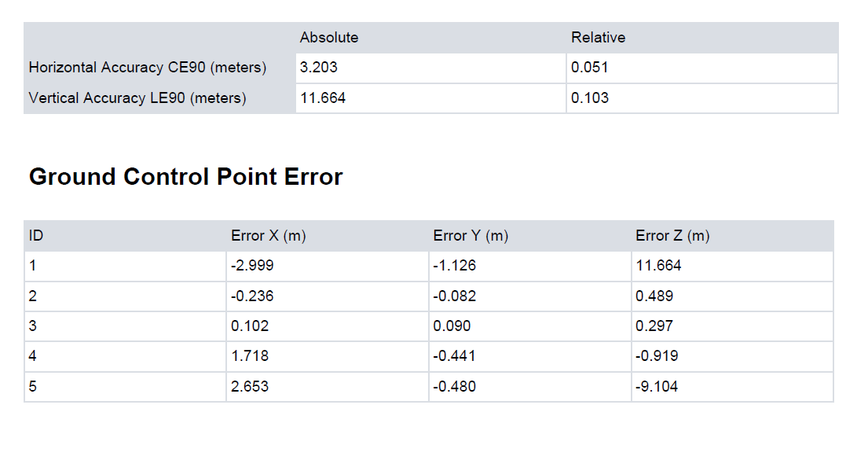Click the Relative column header
Viewport: 868px width, 449px height.
[x=598, y=38]
